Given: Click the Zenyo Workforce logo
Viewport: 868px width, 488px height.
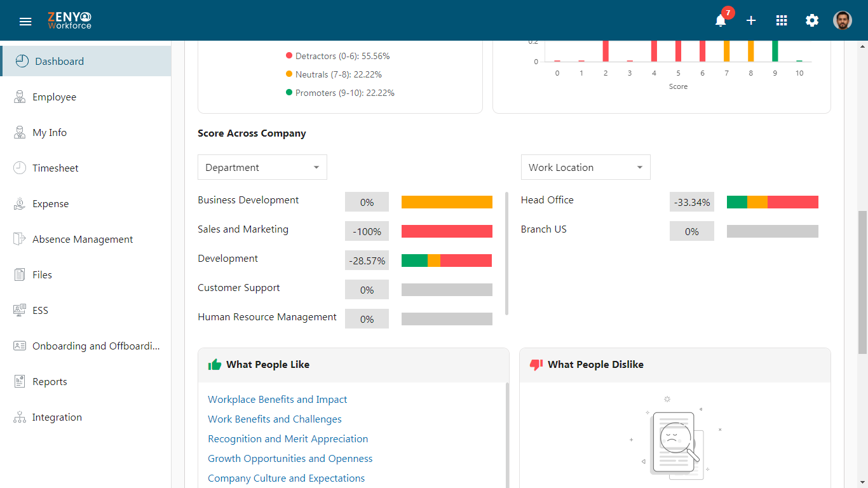Looking at the screenshot, I should (x=69, y=20).
